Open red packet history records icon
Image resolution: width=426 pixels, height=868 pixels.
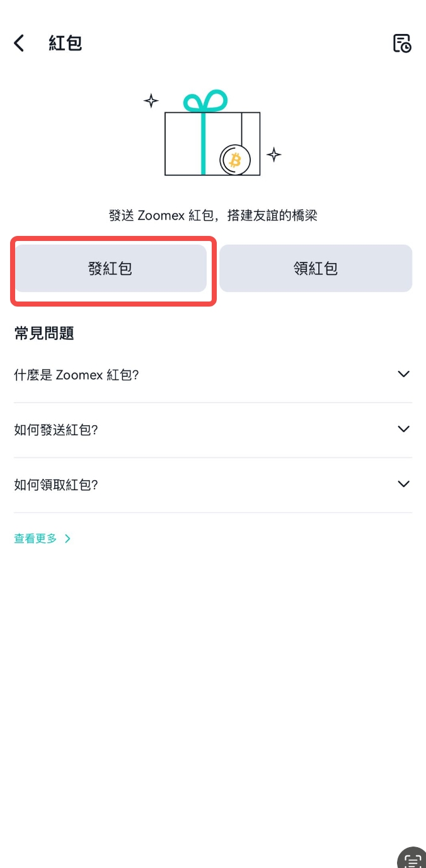[x=401, y=43]
